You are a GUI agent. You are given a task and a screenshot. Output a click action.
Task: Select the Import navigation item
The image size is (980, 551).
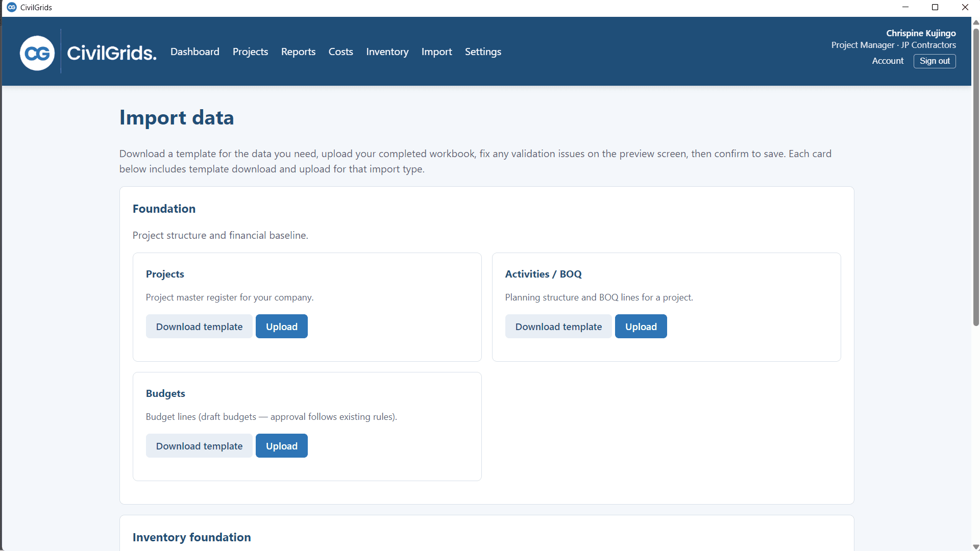coord(436,52)
